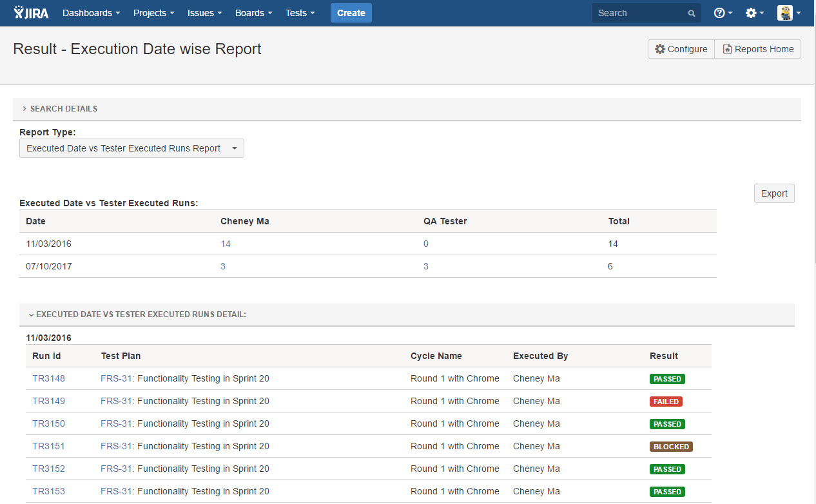Click the Configure button

(x=681, y=49)
